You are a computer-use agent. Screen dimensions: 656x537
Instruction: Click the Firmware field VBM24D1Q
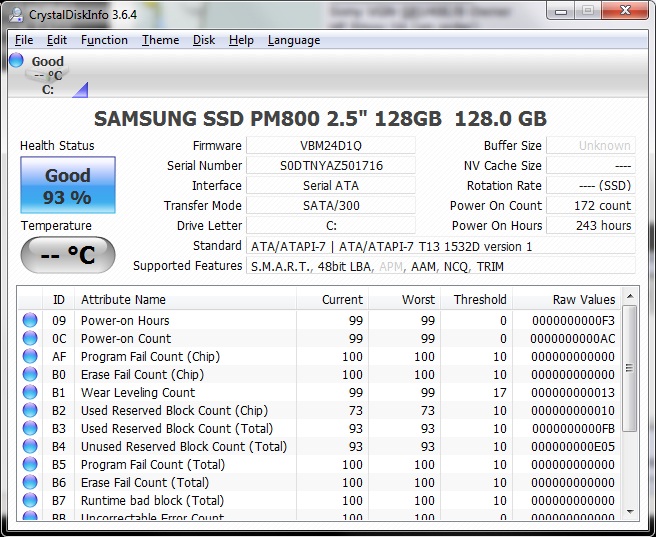point(331,146)
